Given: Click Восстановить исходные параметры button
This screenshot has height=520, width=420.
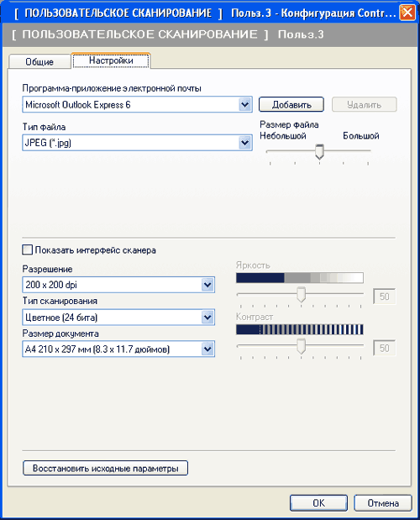Looking at the screenshot, I should 105,468.
